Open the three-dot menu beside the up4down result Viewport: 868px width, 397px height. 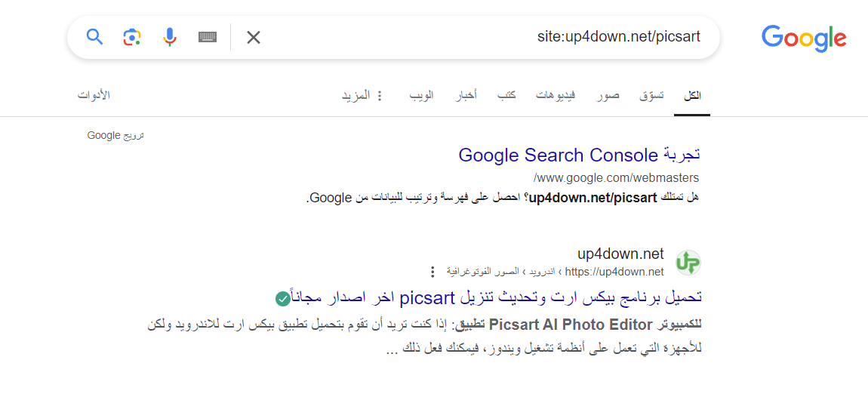click(x=432, y=272)
